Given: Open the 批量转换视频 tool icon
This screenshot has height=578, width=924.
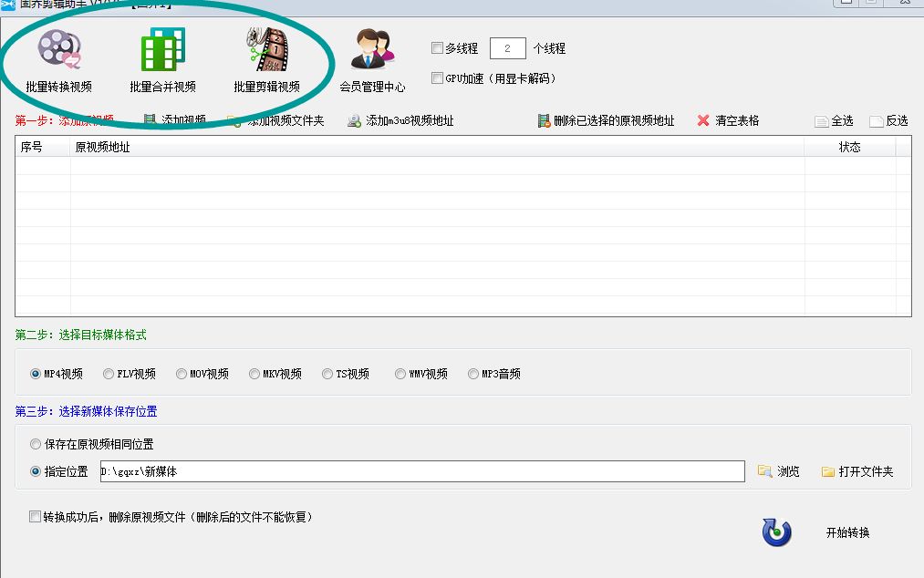Looking at the screenshot, I should [59, 49].
